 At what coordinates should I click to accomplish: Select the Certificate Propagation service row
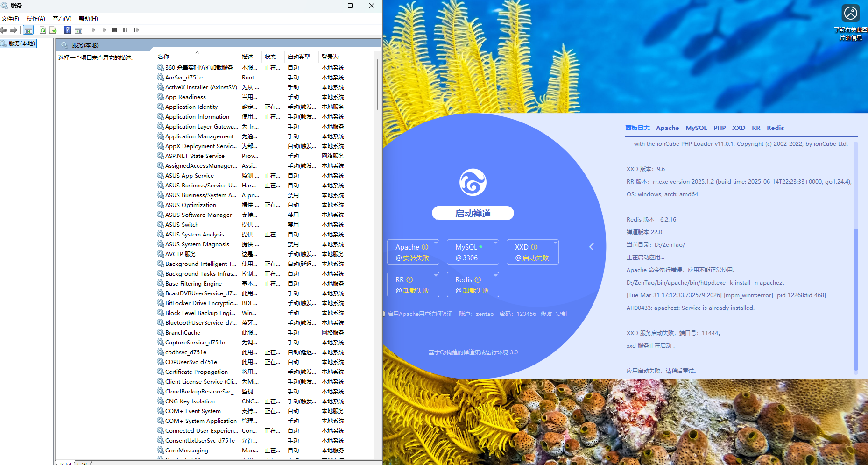point(252,372)
